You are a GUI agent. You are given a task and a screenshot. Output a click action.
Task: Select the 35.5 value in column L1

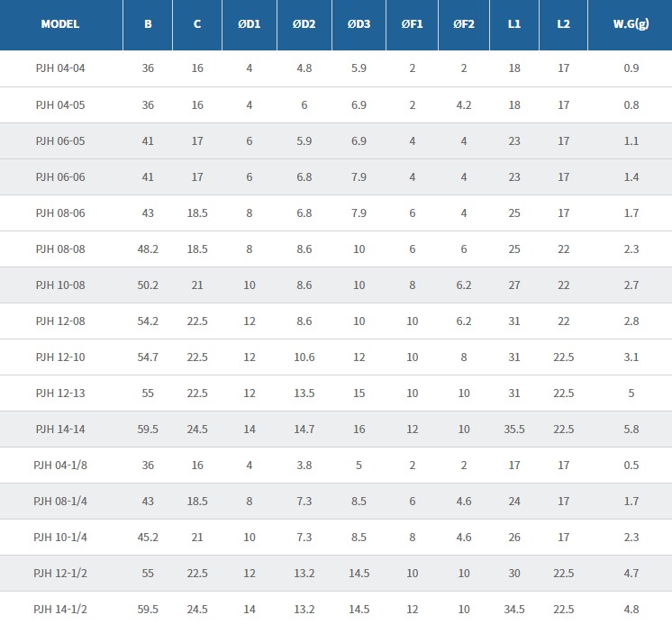pyautogui.click(x=513, y=430)
